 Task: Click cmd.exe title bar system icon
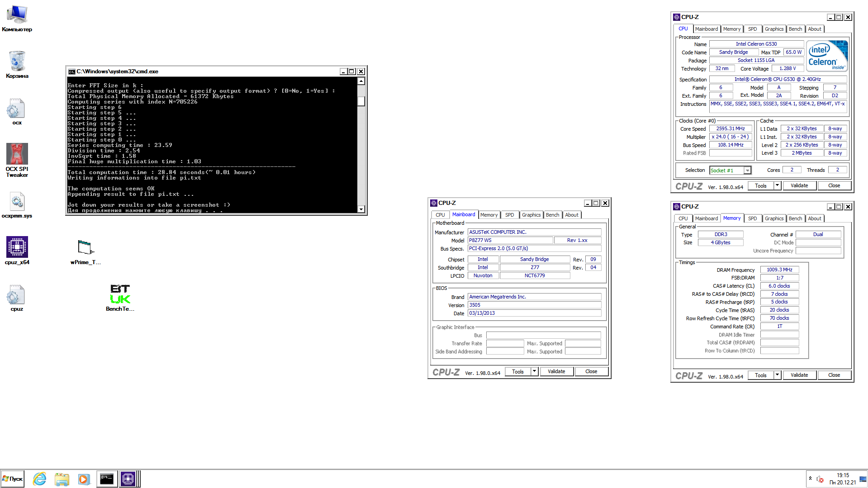click(71, 71)
